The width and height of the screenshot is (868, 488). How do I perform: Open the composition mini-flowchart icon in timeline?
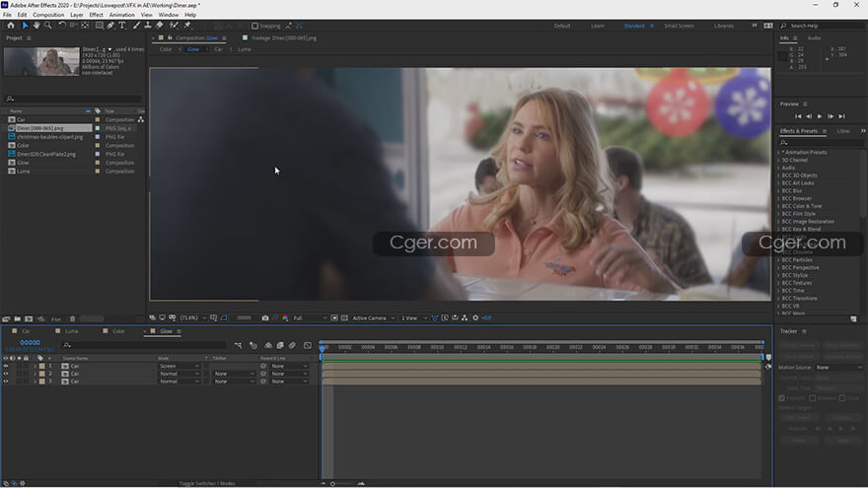[238, 345]
